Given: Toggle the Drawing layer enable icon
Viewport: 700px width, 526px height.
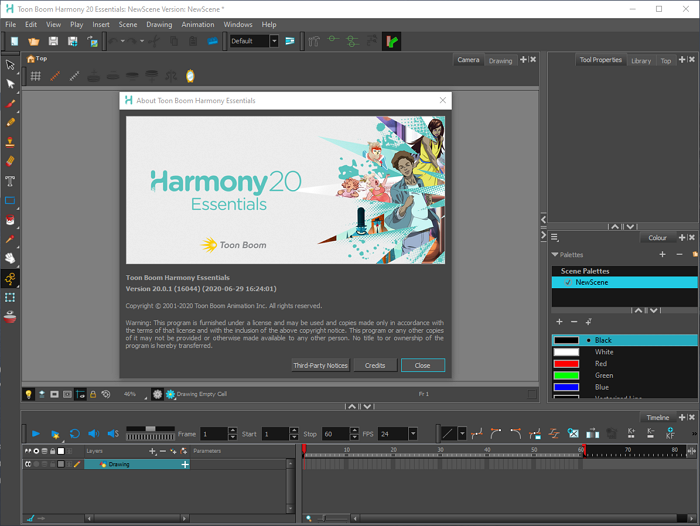Looking at the screenshot, I should tap(28, 464).
